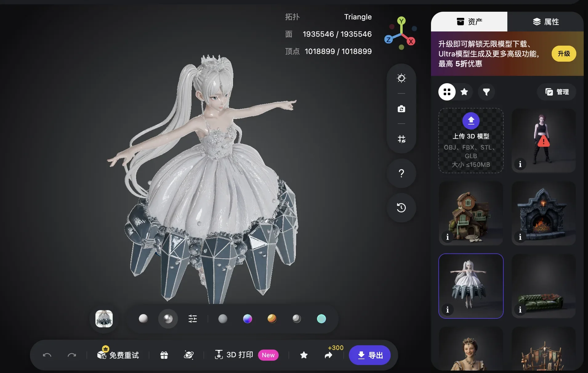Select the green sofa model thumbnail
This screenshot has width=588, height=373.
[544, 286]
